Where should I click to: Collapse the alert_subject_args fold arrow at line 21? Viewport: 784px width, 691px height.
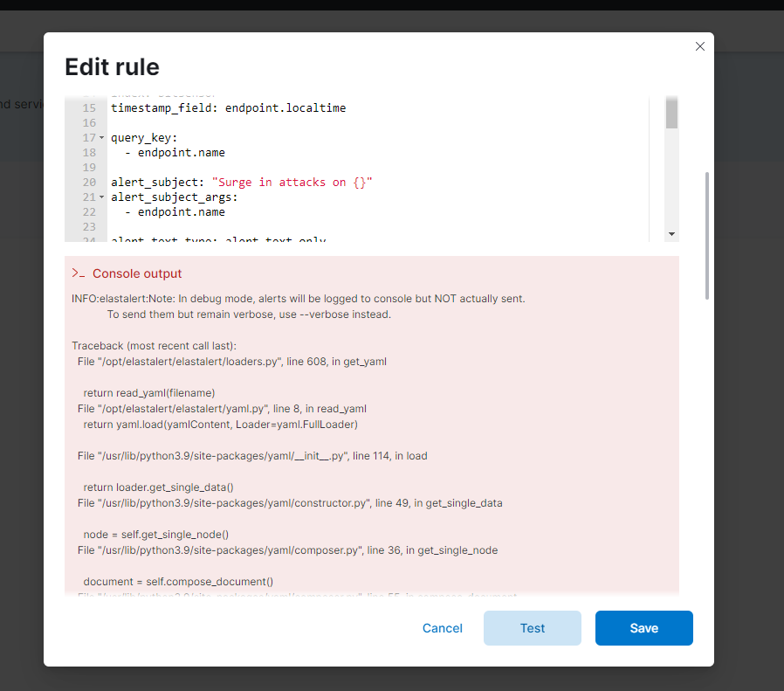click(x=102, y=197)
